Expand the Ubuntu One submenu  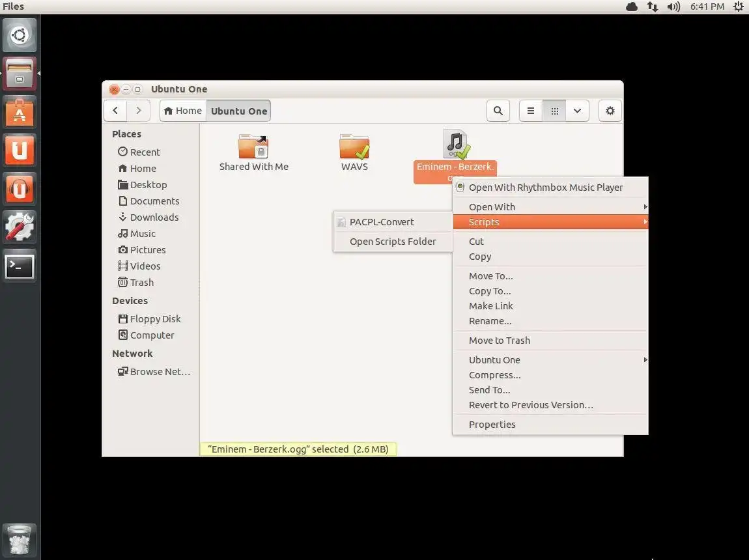[x=550, y=359]
